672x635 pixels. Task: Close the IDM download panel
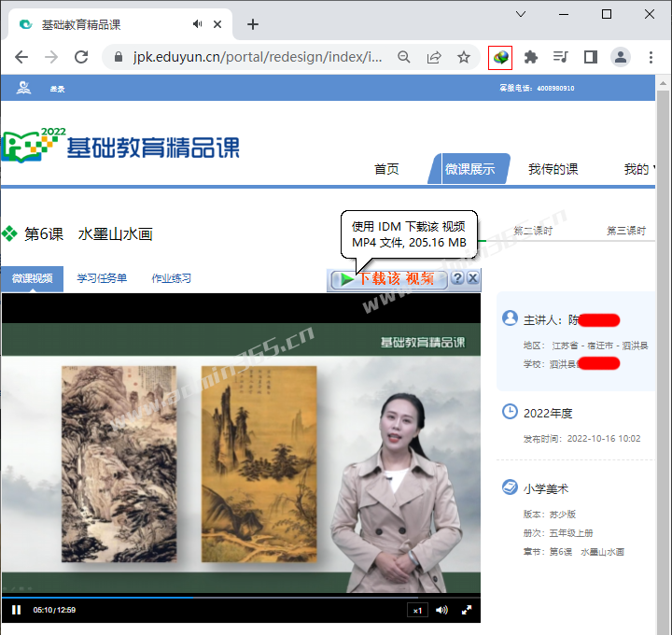click(472, 278)
